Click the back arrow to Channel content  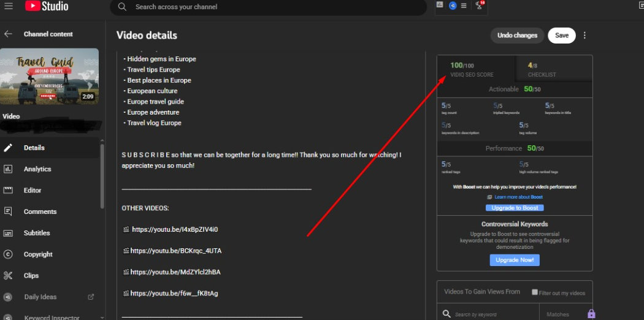pyautogui.click(x=8, y=34)
